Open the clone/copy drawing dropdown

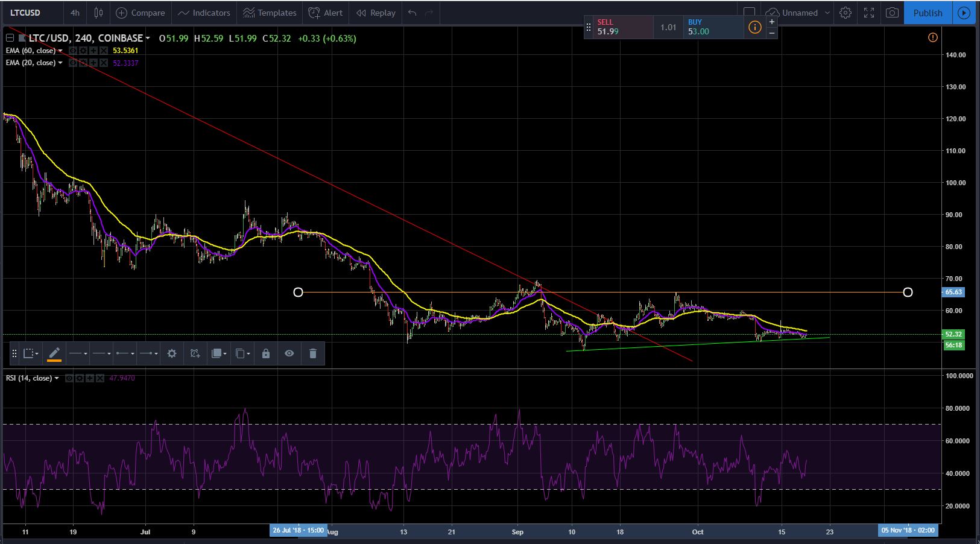point(242,353)
